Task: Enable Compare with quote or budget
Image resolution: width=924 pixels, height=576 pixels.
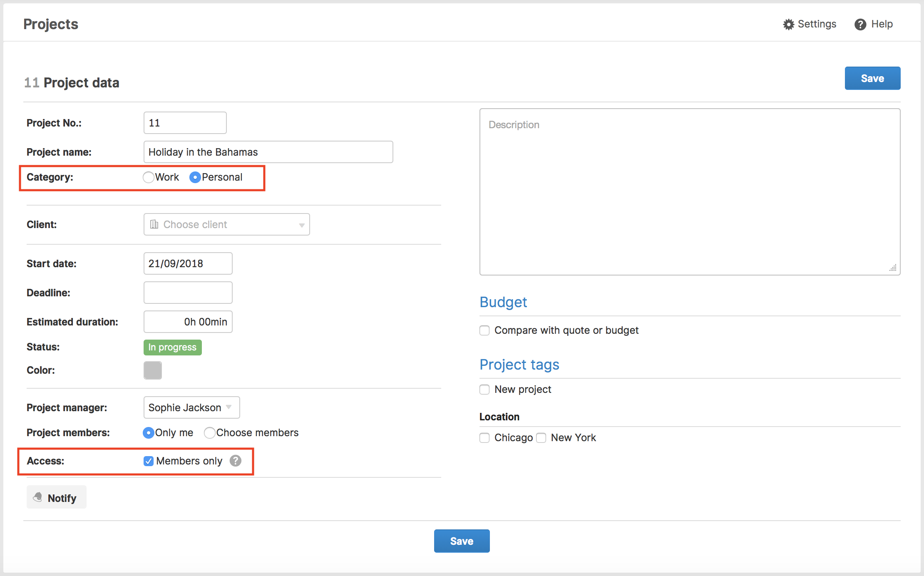Action: pyautogui.click(x=484, y=330)
